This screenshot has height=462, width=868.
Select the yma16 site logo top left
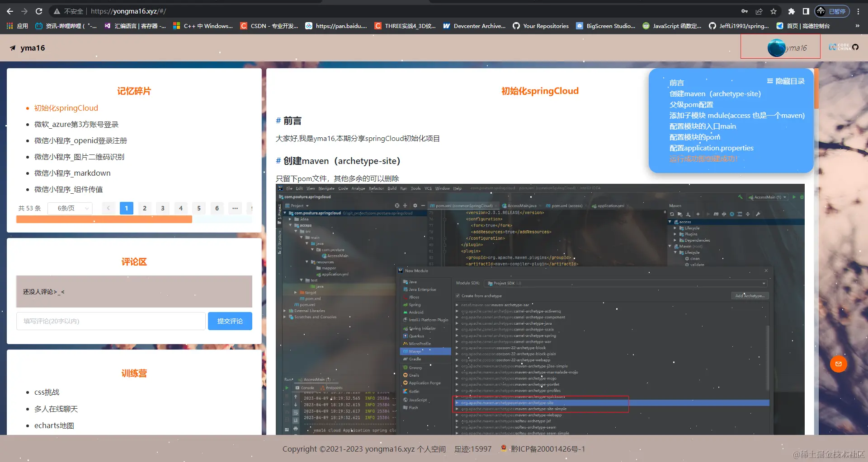coord(27,47)
